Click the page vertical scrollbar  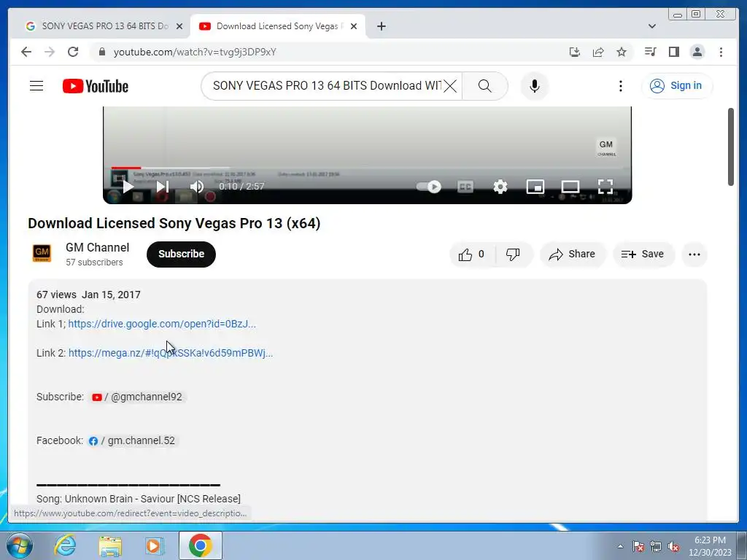tap(730, 147)
